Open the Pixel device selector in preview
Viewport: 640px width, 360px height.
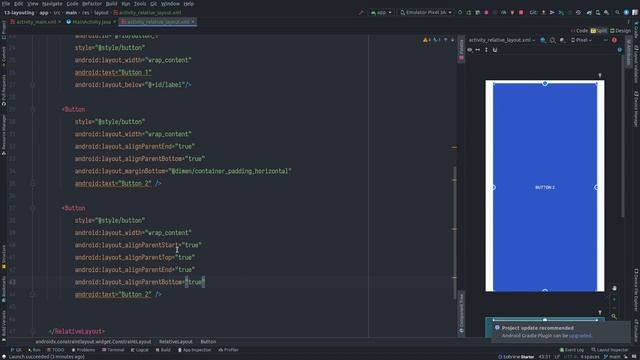pos(581,40)
